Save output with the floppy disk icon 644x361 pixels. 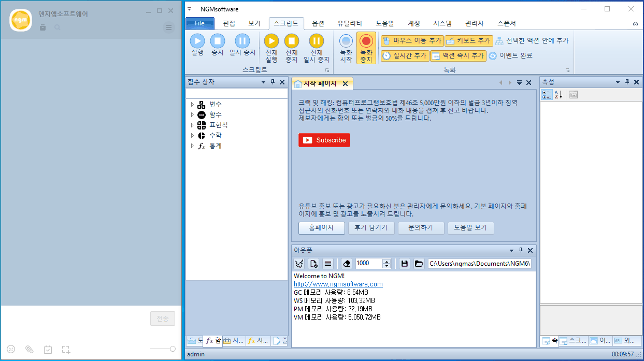click(405, 263)
